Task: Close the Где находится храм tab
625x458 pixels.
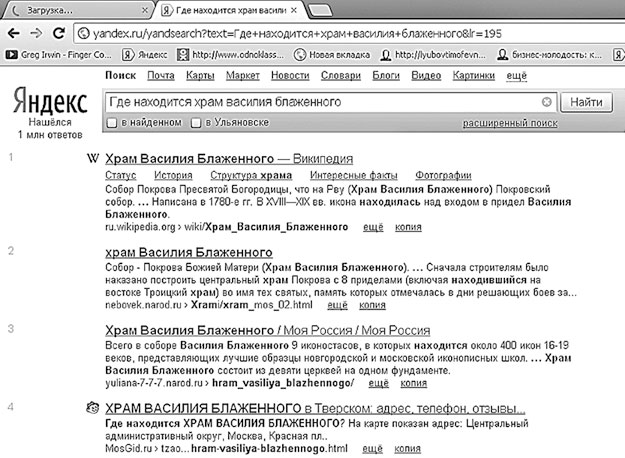Action: (x=294, y=10)
